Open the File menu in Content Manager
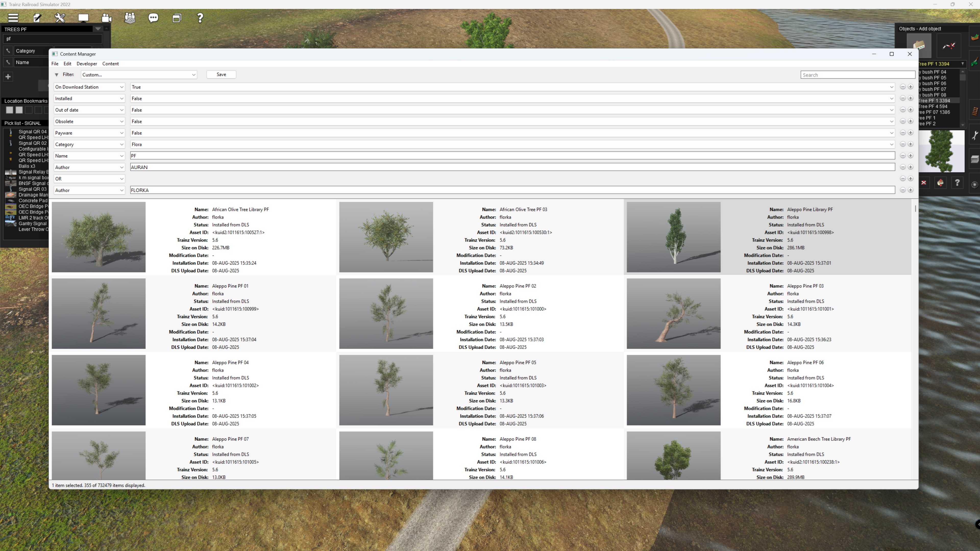The height and width of the screenshot is (551, 980). (55, 64)
